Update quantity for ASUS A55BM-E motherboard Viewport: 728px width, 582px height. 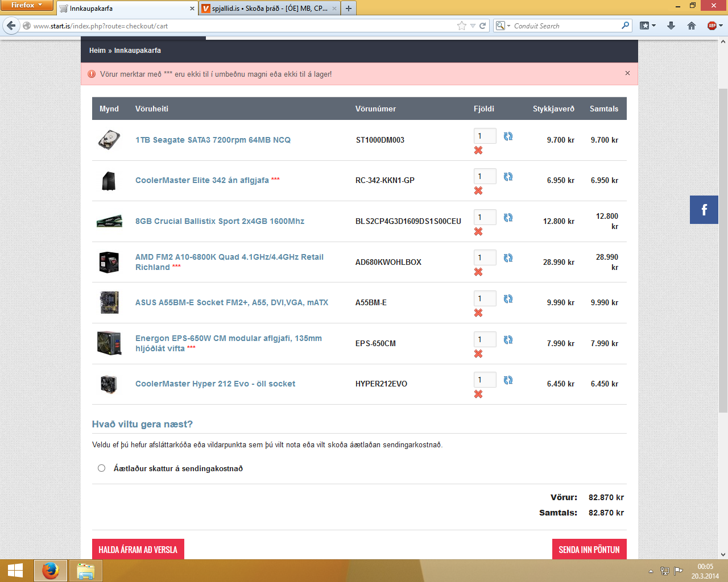(x=508, y=299)
